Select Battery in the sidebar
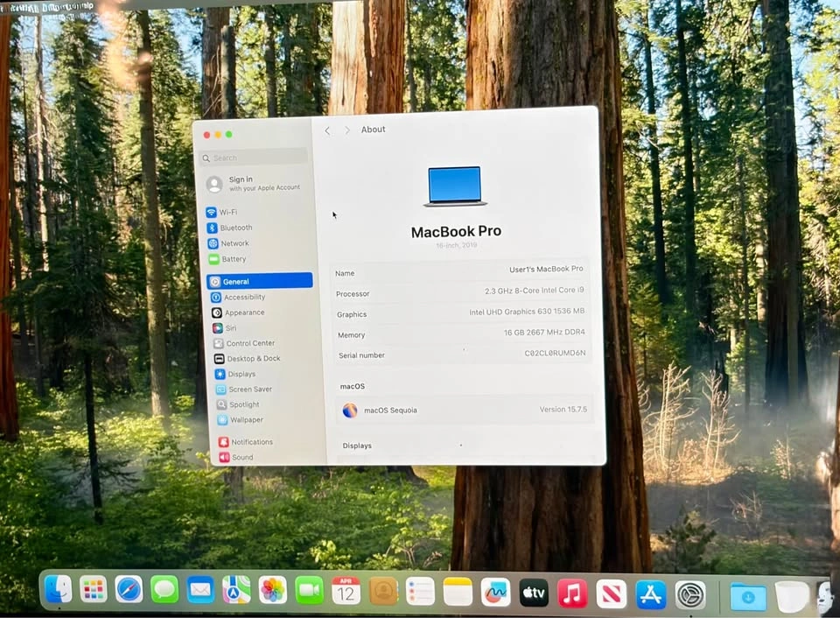Viewport: 840px width, 618px height. point(227,259)
